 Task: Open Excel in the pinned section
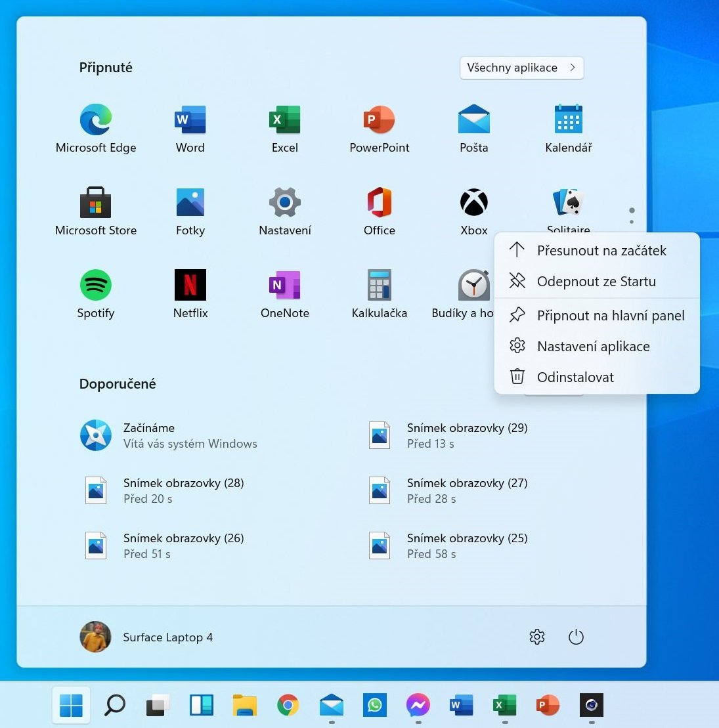(285, 129)
